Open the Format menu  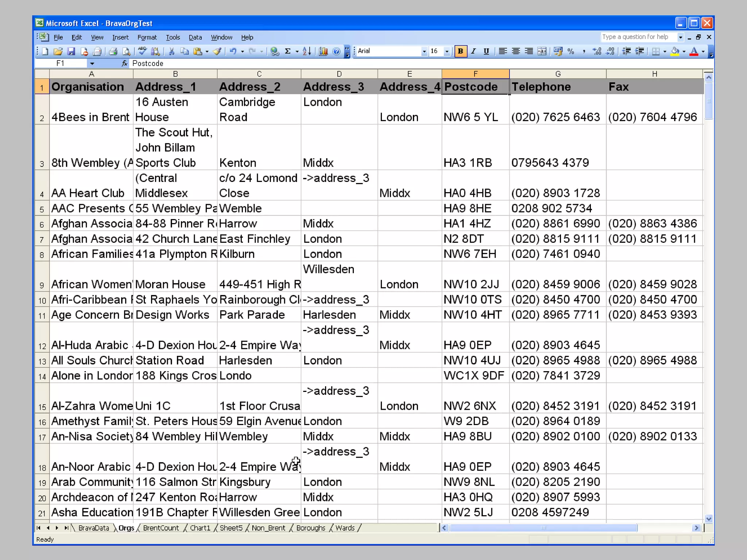pos(147,37)
